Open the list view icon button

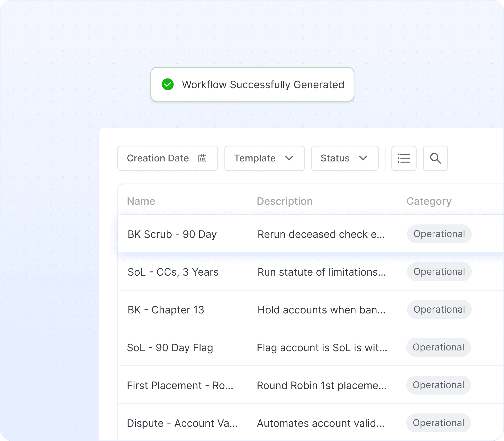click(404, 158)
